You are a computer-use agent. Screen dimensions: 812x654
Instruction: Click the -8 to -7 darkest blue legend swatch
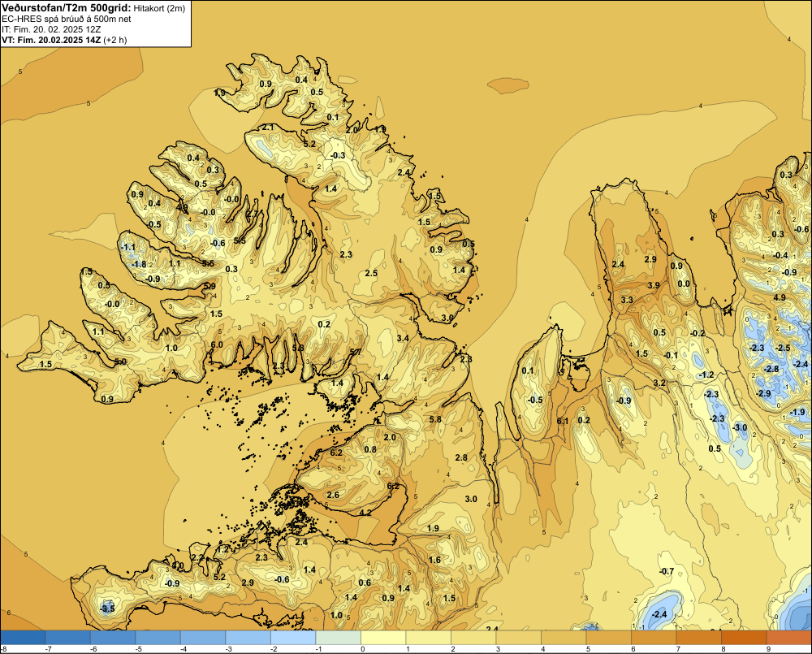[x=23, y=638]
